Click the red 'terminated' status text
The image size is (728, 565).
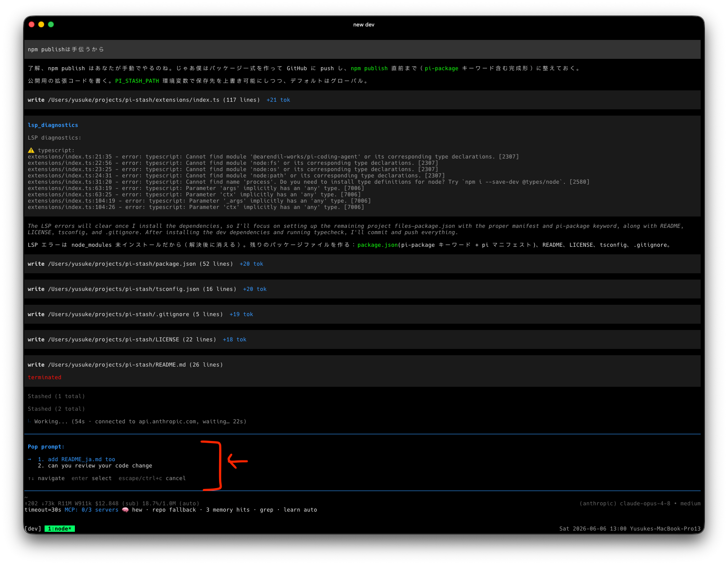[x=45, y=377]
